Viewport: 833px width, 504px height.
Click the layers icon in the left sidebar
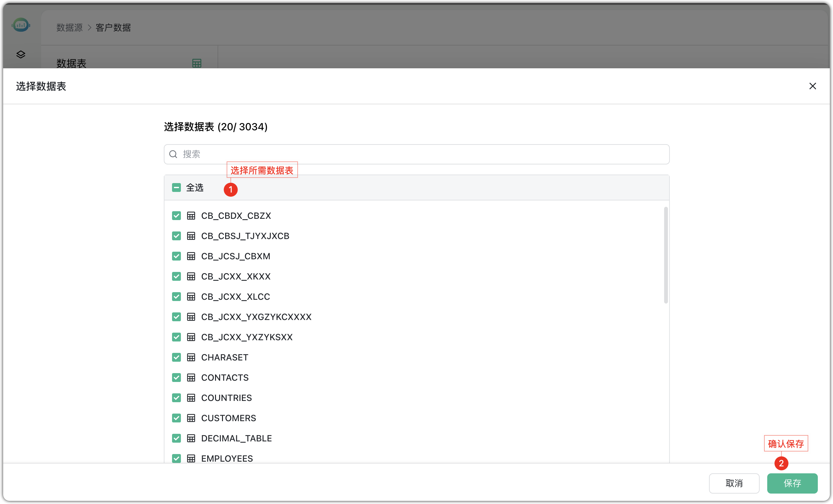pyautogui.click(x=21, y=54)
